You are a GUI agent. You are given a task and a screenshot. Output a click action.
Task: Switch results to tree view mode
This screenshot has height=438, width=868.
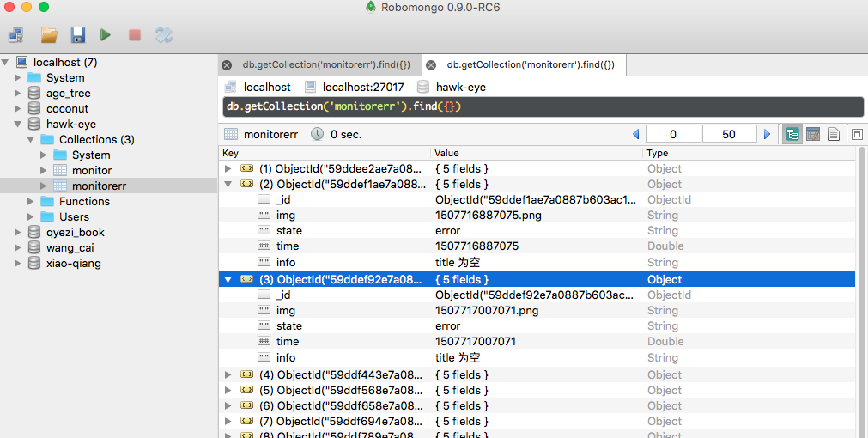[x=792, y=134]
